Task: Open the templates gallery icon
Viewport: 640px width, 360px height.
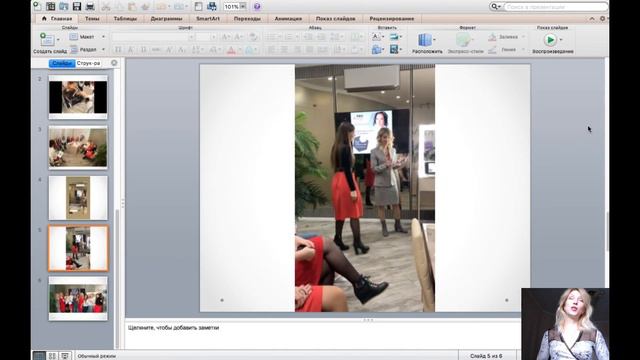Action: (51, 6)
